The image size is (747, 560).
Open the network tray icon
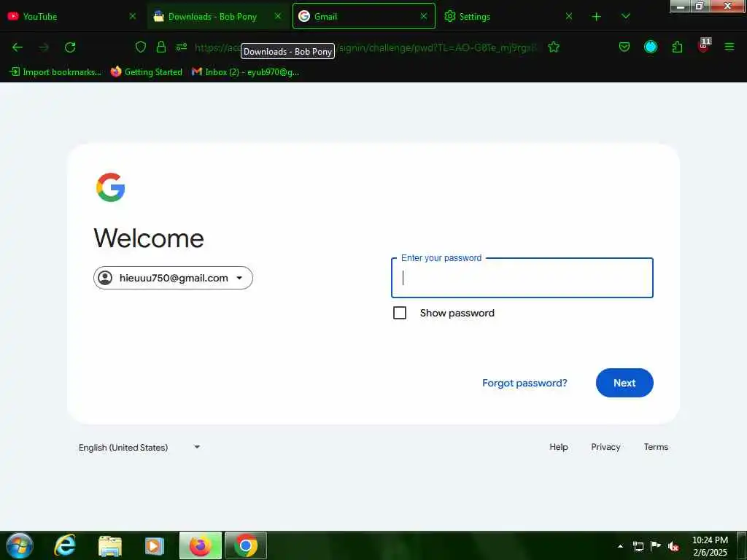[x=638, y=546]
